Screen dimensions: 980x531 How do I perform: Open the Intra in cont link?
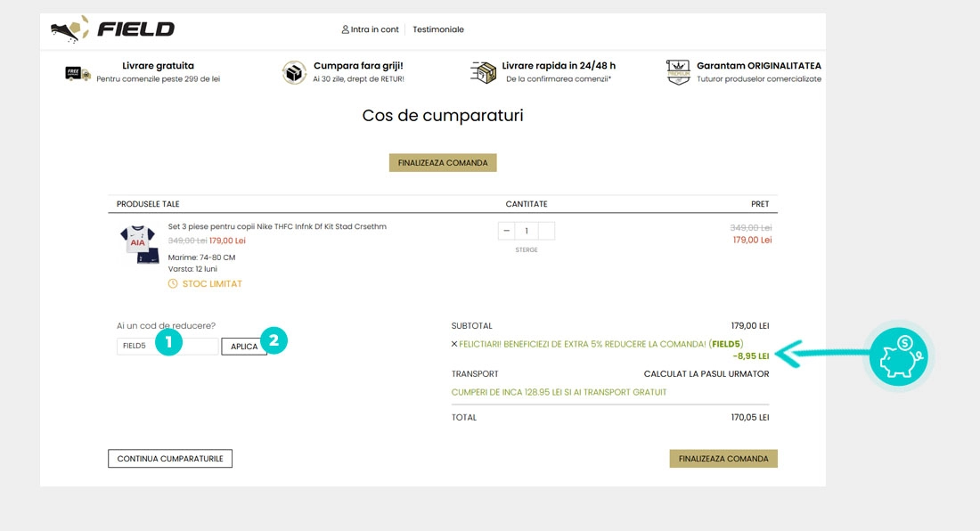coord(374,29)
